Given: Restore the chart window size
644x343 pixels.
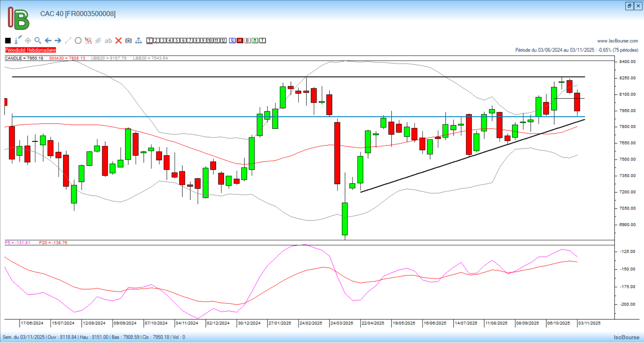Looking at the screenshot, I should [x=629, y=6].
